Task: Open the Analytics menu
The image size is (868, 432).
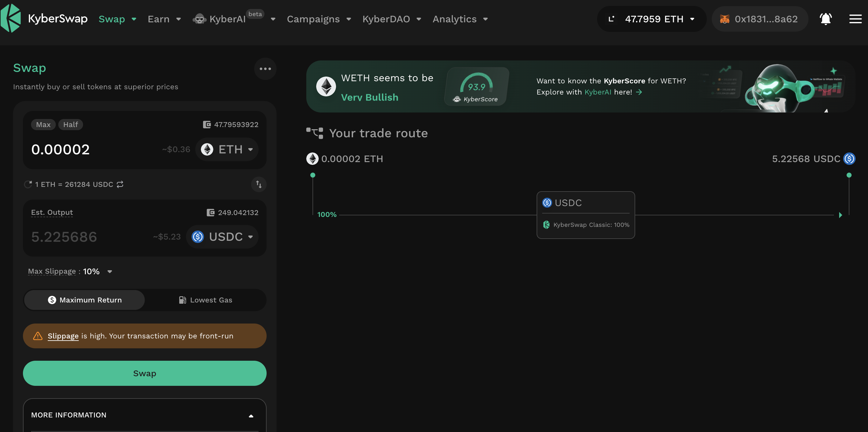Action: 460,19
